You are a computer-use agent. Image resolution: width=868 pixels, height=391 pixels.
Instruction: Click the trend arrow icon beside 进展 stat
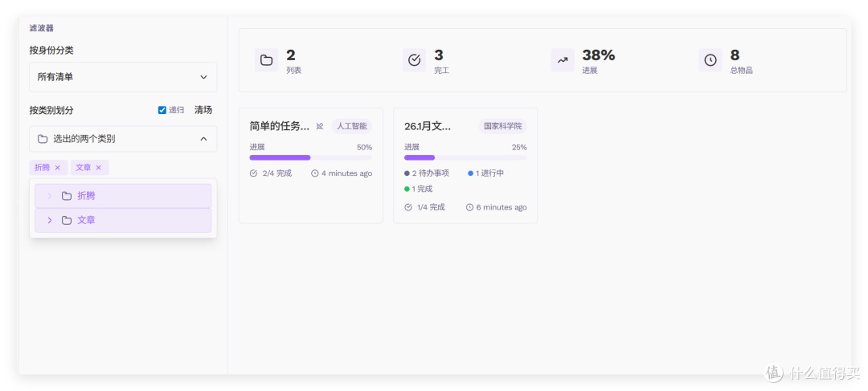pyautogui.click(x=563, y=60)
